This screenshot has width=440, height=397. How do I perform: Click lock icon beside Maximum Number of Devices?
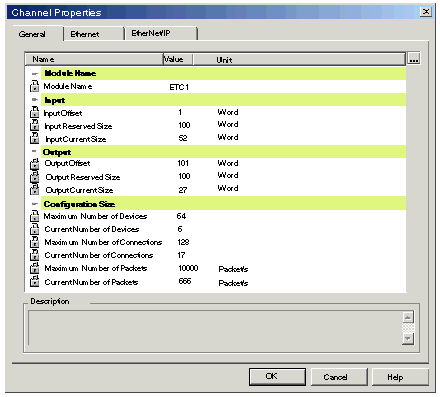pos(34,216)
